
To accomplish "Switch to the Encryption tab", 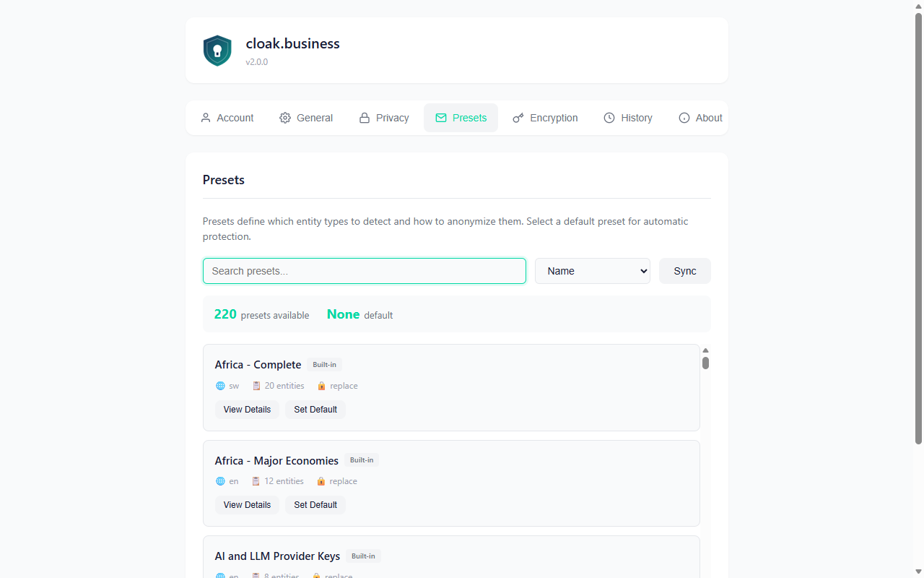I will coord(545,118).
